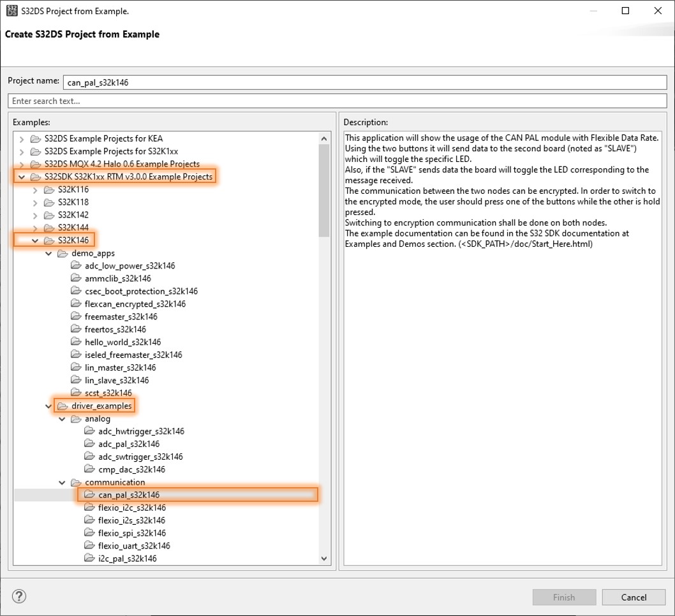Select the flexio_uart_s32k146 example
This screenshot has width=675, height=616.
(134, 546)
